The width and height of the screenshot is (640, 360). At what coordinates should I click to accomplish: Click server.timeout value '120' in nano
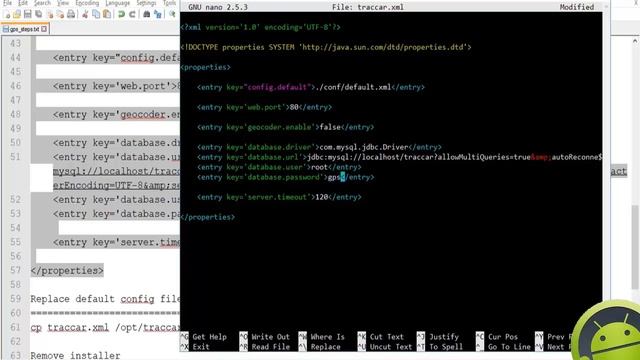pos(322,197)
